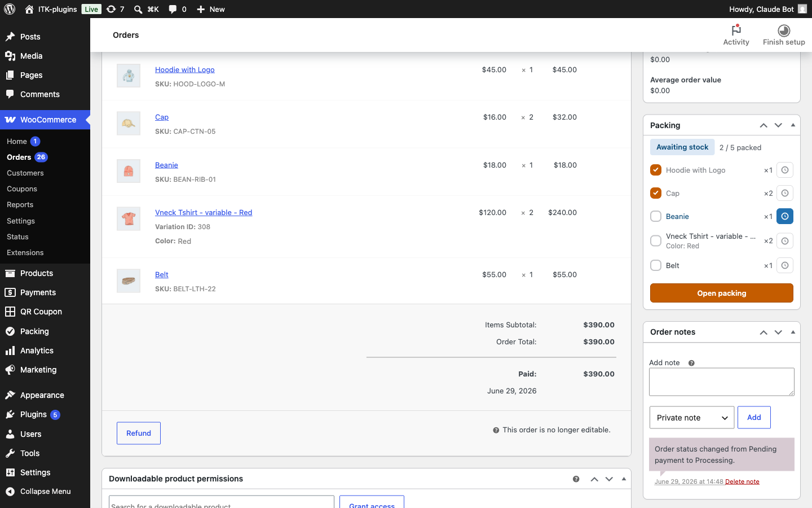812x508 pixels.
Task: Open the Private note type dropdown
Action: coord(692,418)
